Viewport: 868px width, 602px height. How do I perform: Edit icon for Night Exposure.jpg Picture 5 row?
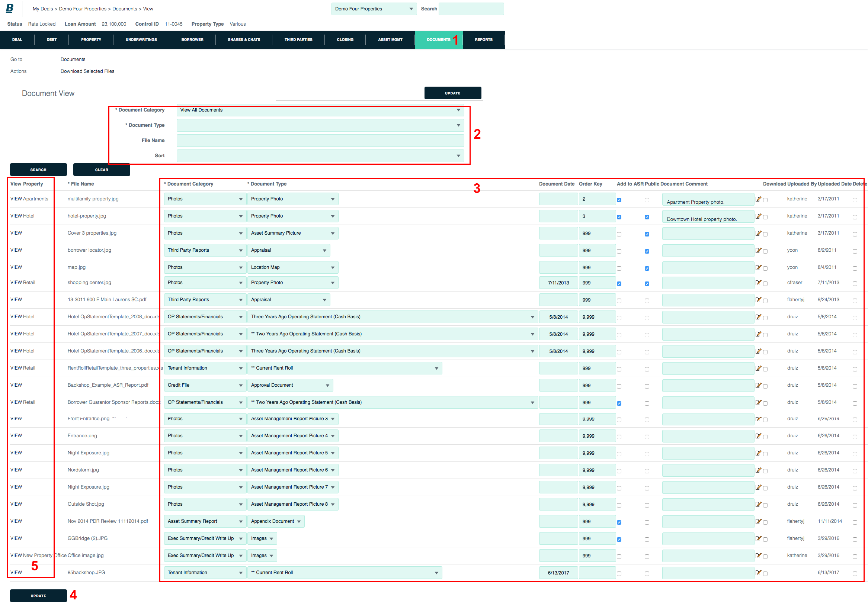click(x=758, y=453)
